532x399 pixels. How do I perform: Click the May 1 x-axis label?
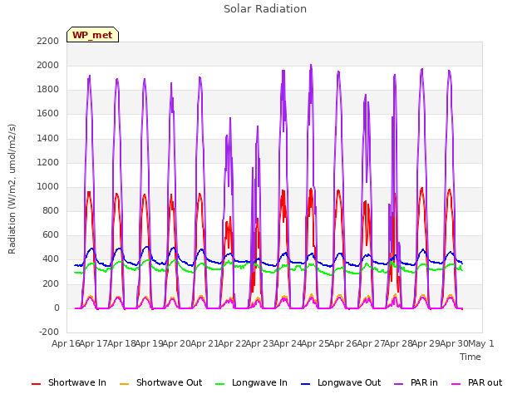[x=481, y=343]
